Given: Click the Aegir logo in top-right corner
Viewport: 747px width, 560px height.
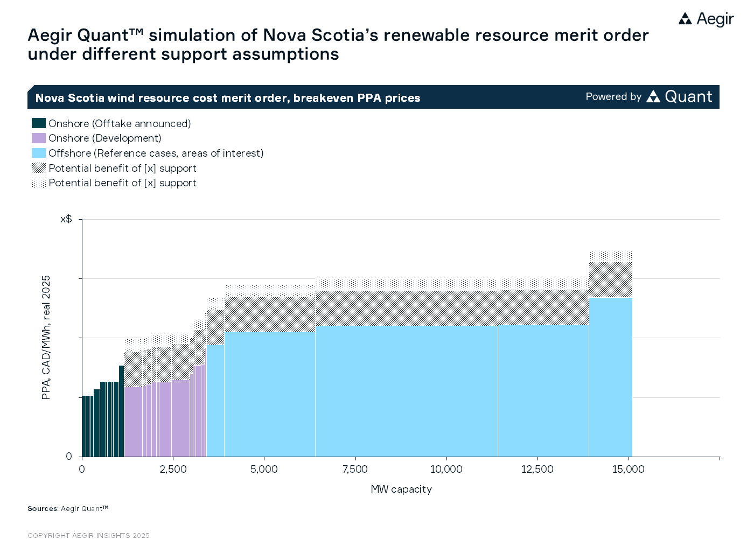Looking at the screenshot, I should 706,19.
